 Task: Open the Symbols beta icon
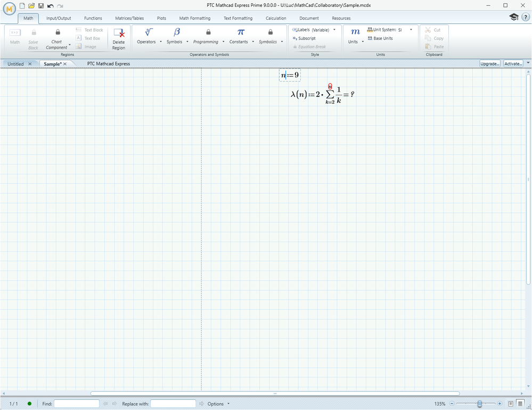click(x=177, y=33)
